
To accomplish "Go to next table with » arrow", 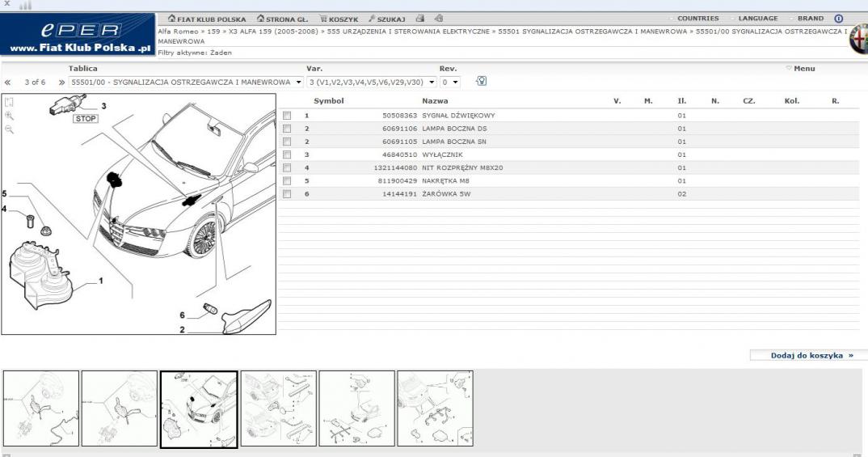I will (60, 83).
